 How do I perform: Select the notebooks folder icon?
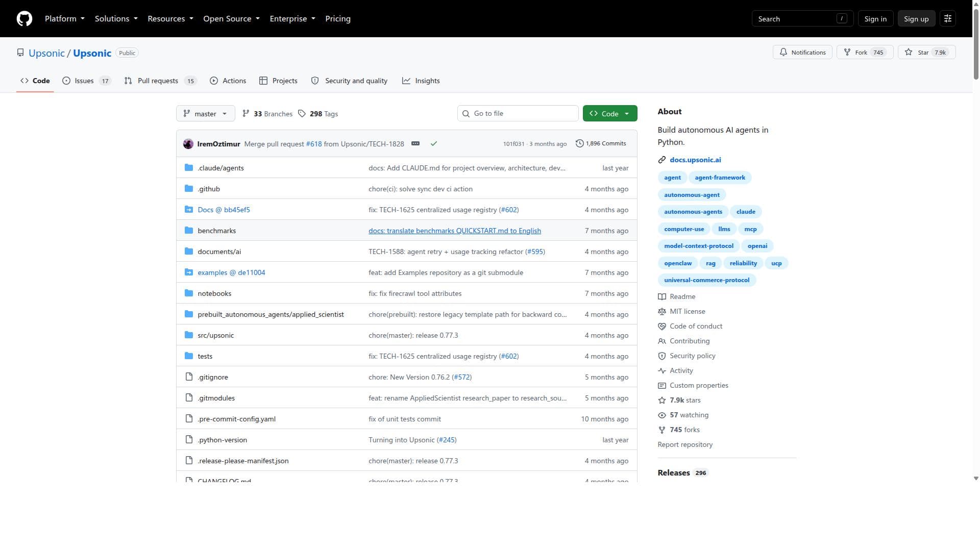189,293
